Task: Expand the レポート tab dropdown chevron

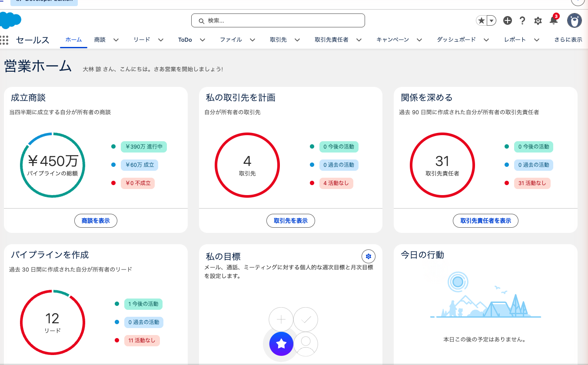Action: coord(537,40)
